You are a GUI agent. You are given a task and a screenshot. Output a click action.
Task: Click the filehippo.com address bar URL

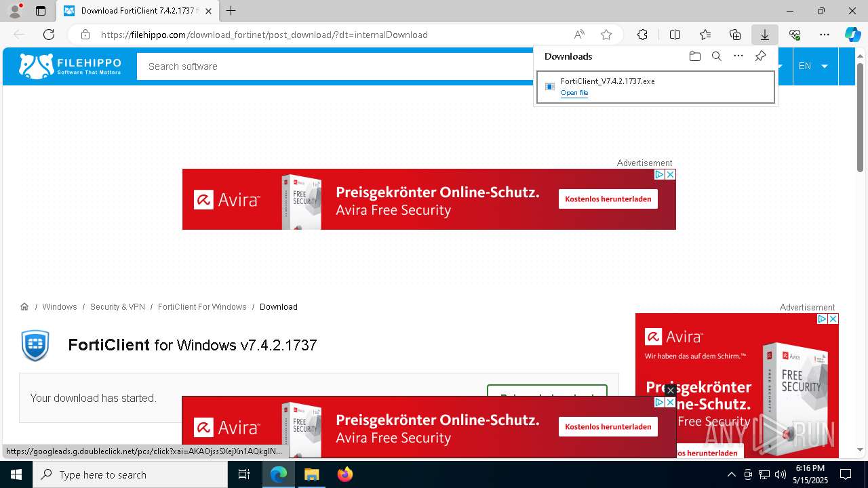coord(264,35)
